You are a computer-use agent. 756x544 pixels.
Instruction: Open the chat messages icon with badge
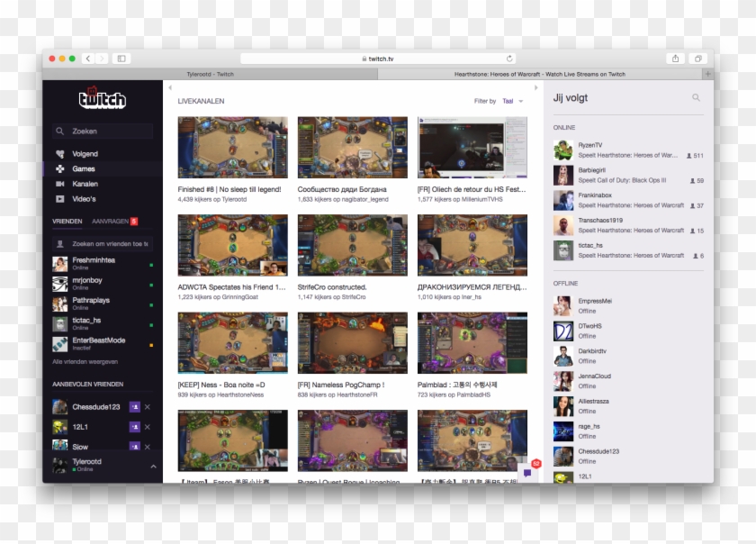528,472
